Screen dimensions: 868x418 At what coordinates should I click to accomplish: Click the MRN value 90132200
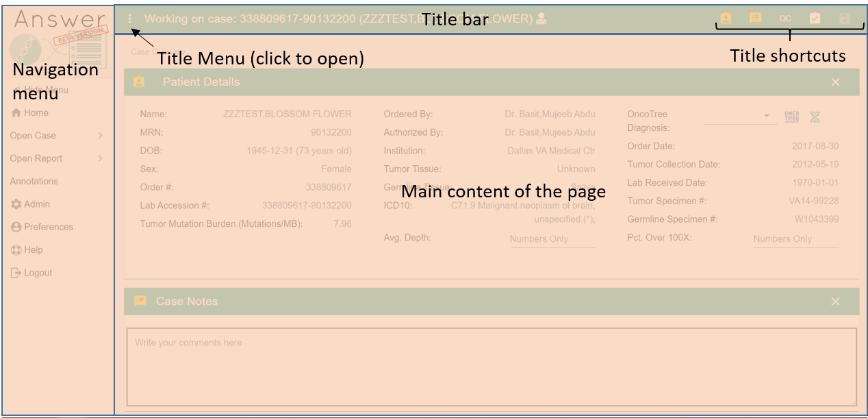(331, 132)
